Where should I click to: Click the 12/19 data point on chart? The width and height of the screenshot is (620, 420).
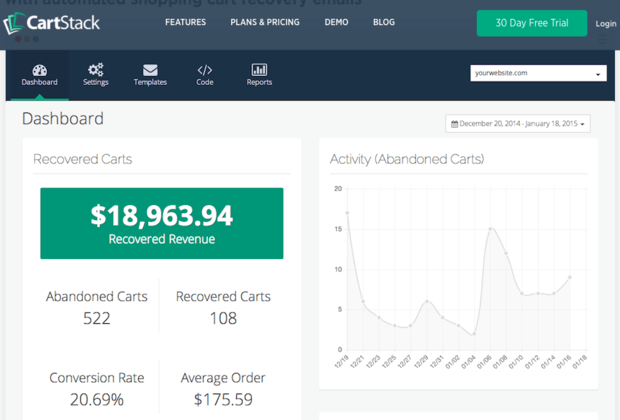(x=348, y=213)
